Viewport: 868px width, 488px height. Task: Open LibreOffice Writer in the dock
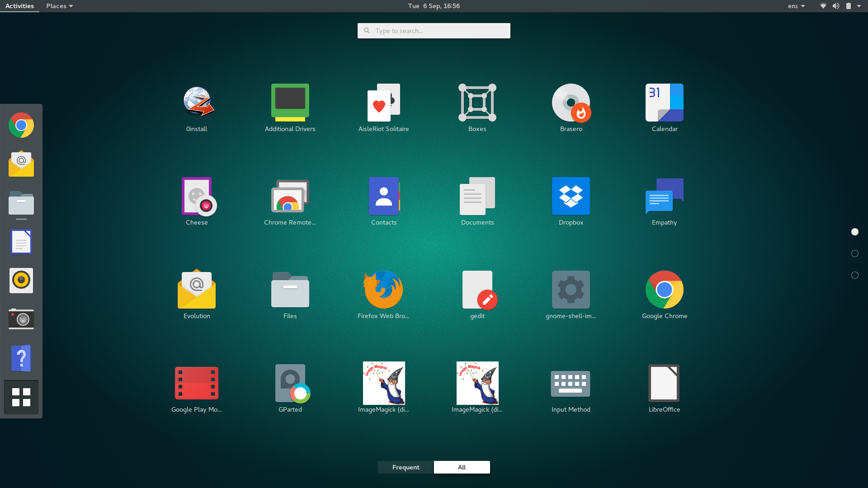tap(21, 242)
